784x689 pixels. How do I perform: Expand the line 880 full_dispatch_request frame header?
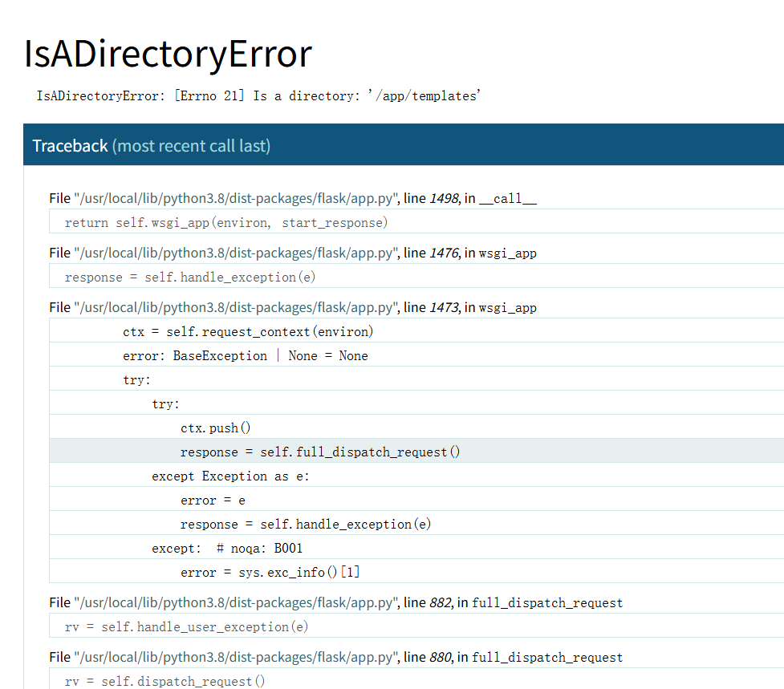point(335,657)
